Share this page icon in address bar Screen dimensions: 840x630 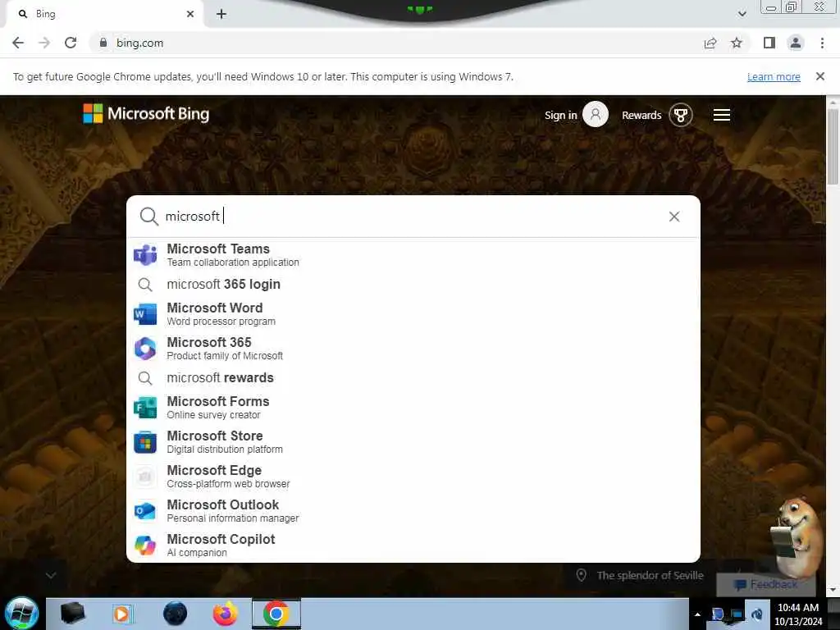pyautogui.click(x=710, y=43)
